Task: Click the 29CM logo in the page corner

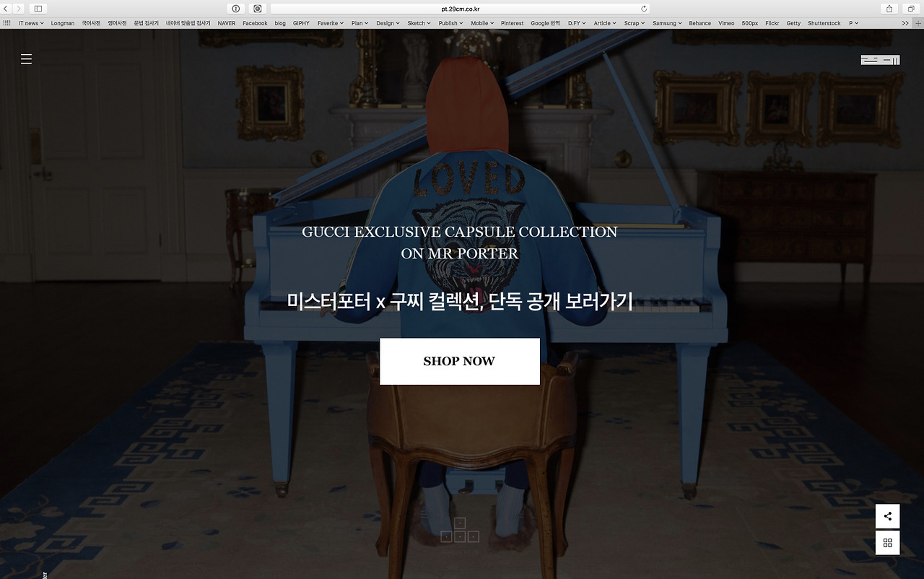Action: point(880,60)
